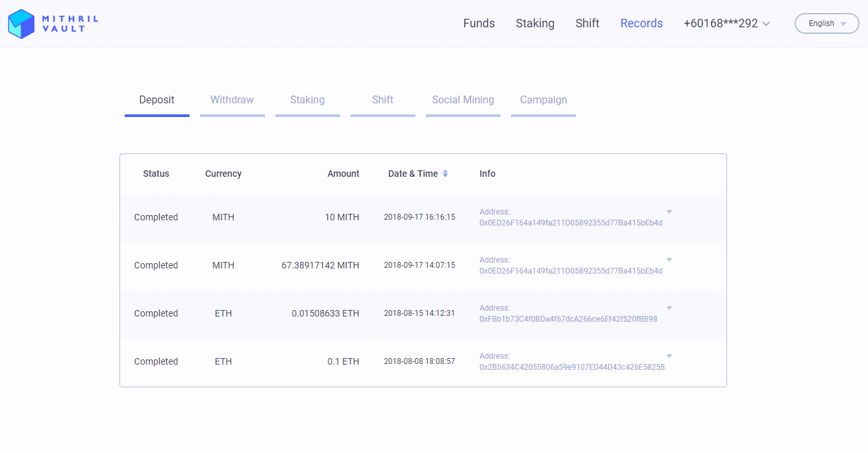The image size is (868, 453).
Task: Click MITH currency in 67.38917142 row
Action: (223, 265)
